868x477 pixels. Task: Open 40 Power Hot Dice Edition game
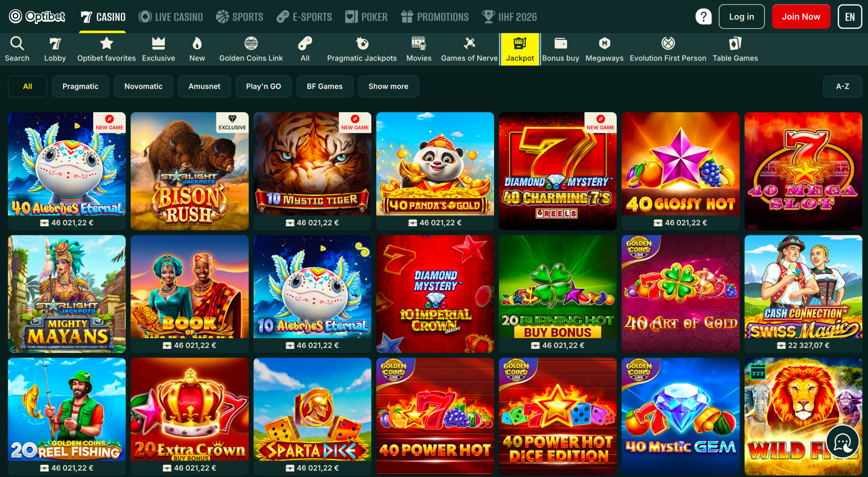pyautogui.click(x=558, y=417)
